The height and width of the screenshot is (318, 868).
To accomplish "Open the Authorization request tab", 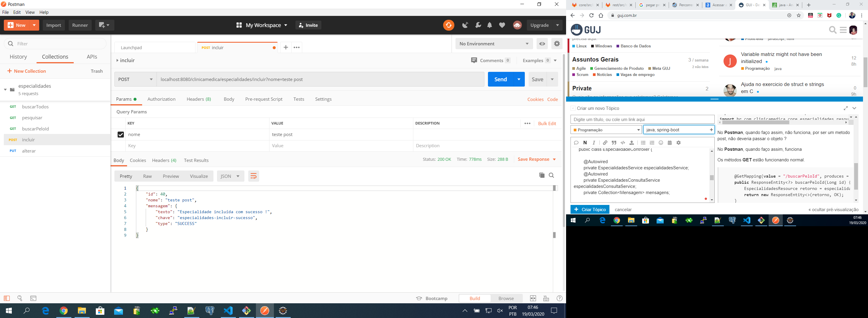I will (161, 99).
